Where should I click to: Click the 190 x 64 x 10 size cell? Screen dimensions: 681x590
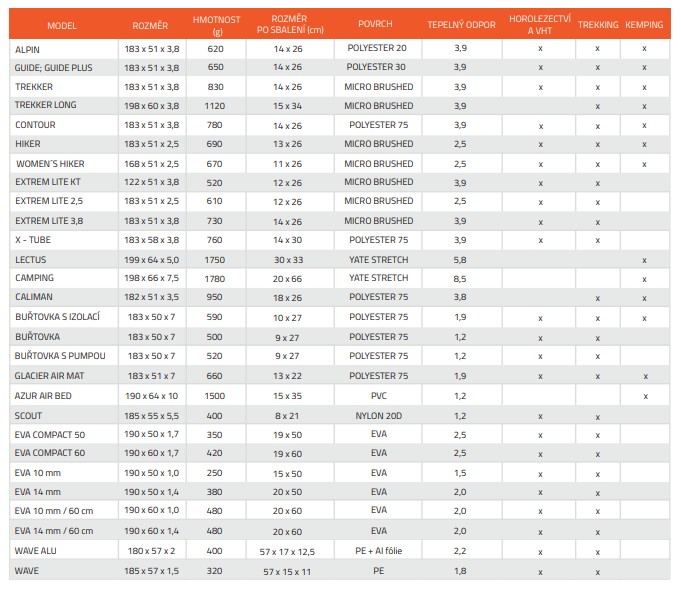tap(152, 396)
